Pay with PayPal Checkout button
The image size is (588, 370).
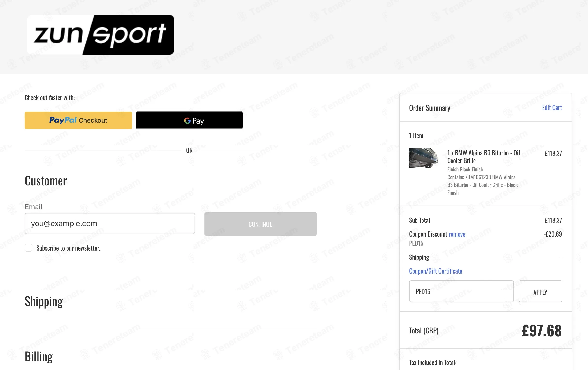78,120
